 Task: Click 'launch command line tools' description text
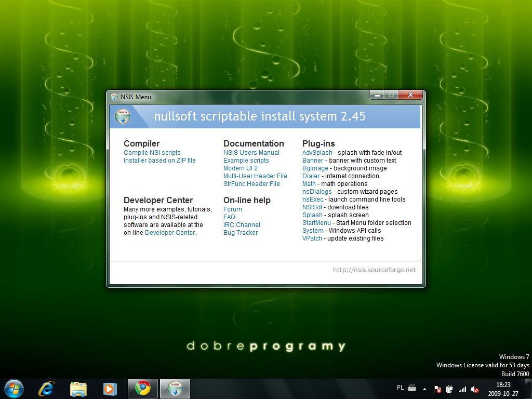point(367,199)
